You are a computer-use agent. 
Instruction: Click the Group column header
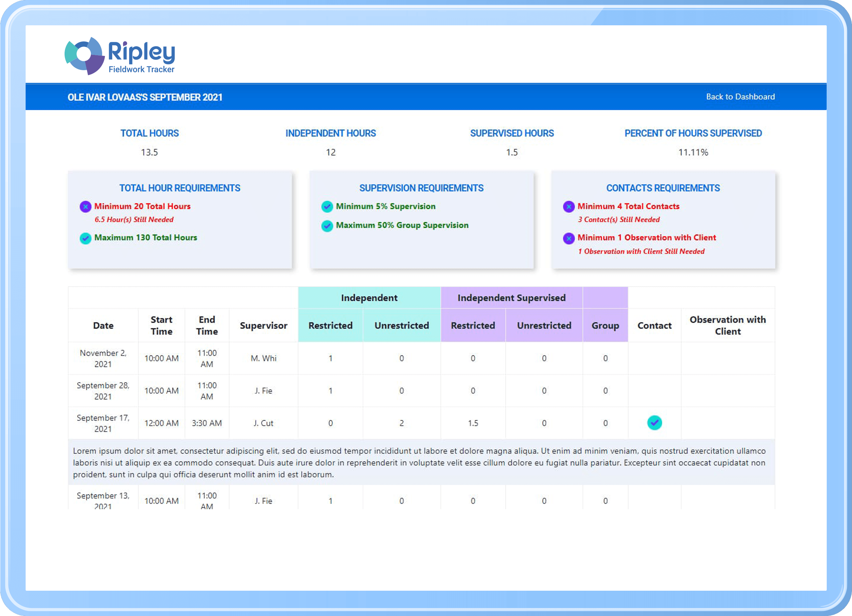tap(605, 325)
